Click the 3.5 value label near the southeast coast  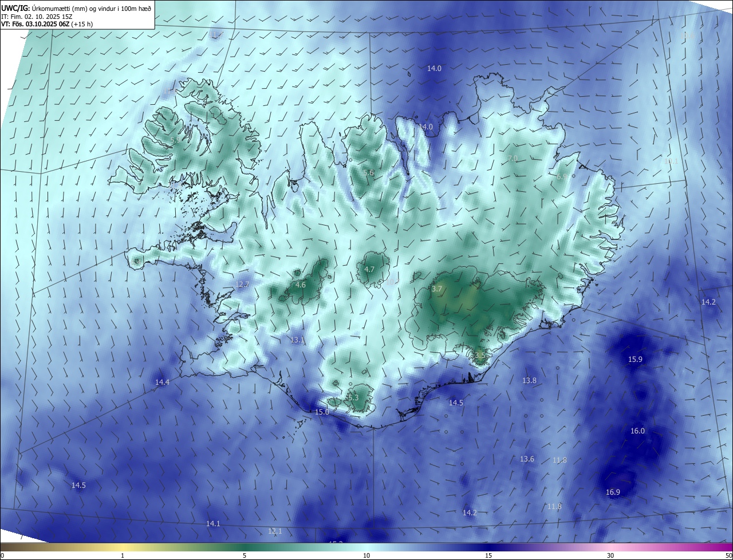click(480, 356)
